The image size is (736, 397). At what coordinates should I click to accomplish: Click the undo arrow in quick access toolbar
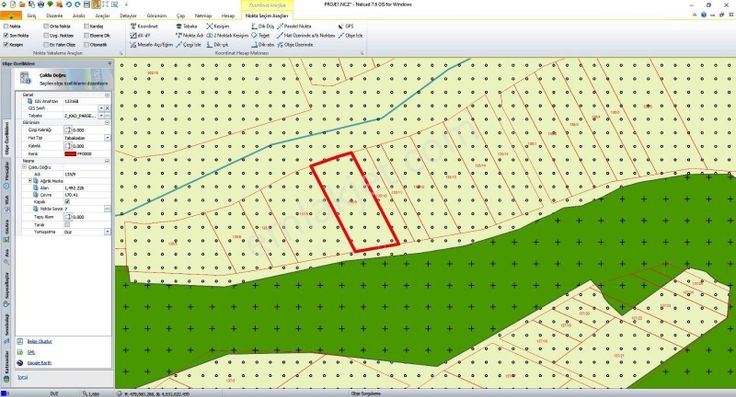point(69,4)
